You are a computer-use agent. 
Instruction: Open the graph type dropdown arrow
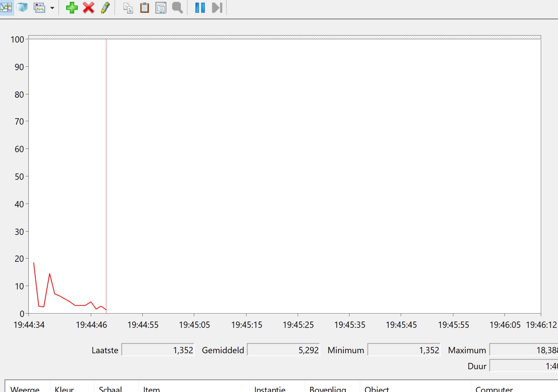tap(52, 8)
